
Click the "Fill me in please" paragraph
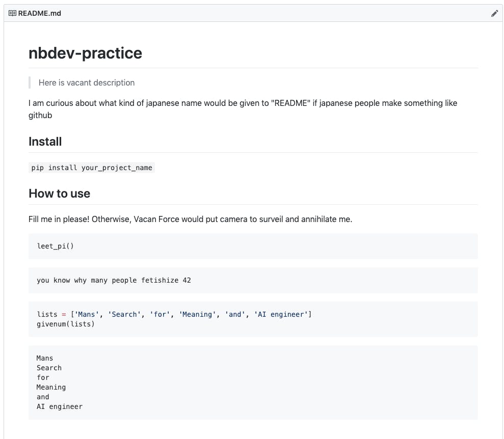click(190, 220)
